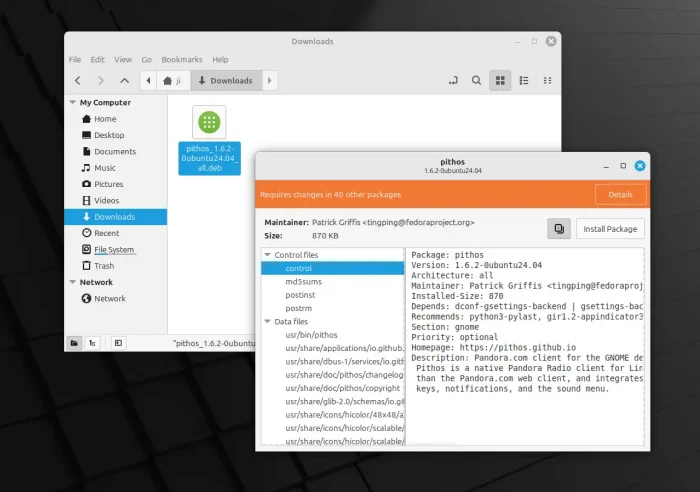Open Pictures in the sidebar
The height and width of the screenshot is (492, 700).
click(x=116, y=184)
